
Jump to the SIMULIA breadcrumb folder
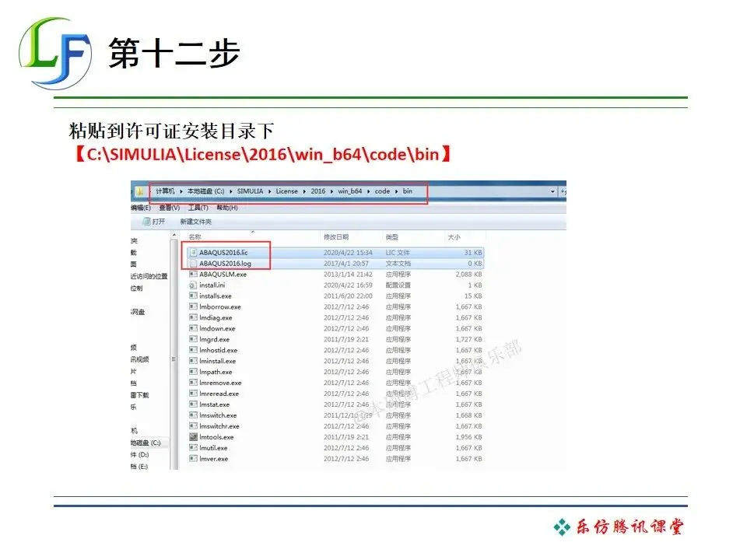coord(250,191)
